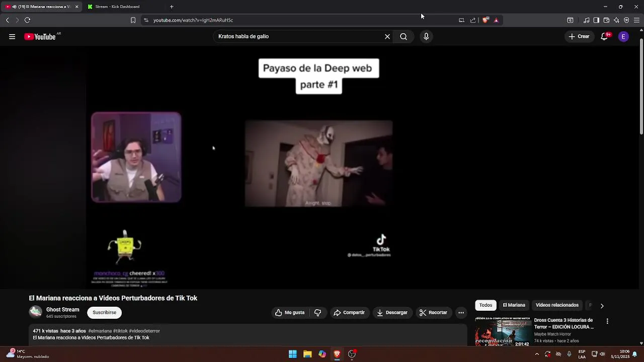Image resolution: width=644 pixels, height=362 pixels.
Task: Select the Todos filter chip
Action: coord(486,305)
